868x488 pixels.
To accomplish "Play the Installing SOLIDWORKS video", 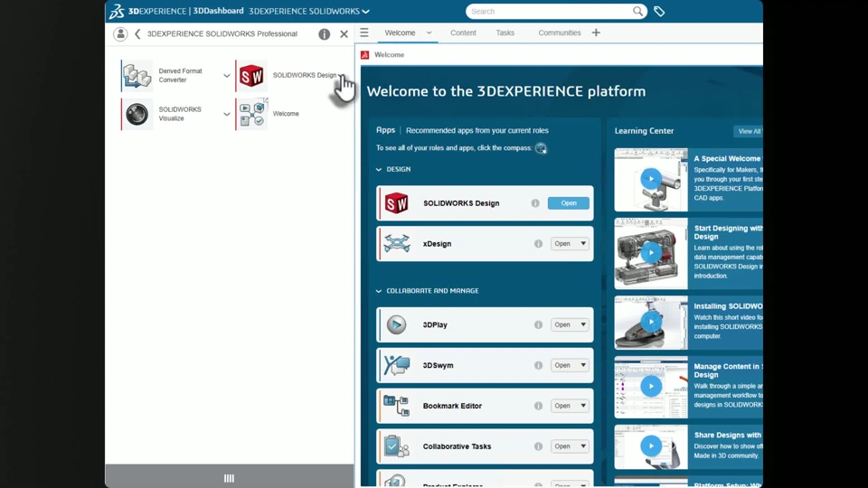I will pos(651,322).
